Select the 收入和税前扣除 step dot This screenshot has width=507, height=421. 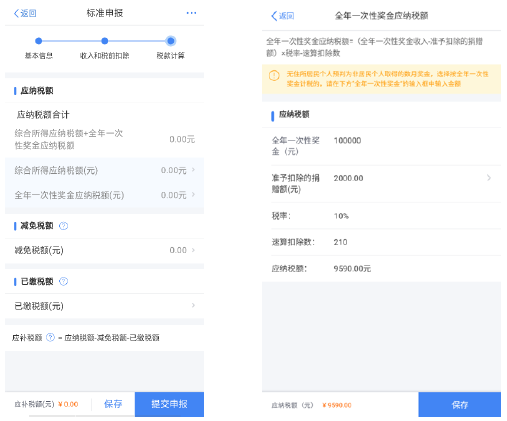tap(105, 41)
